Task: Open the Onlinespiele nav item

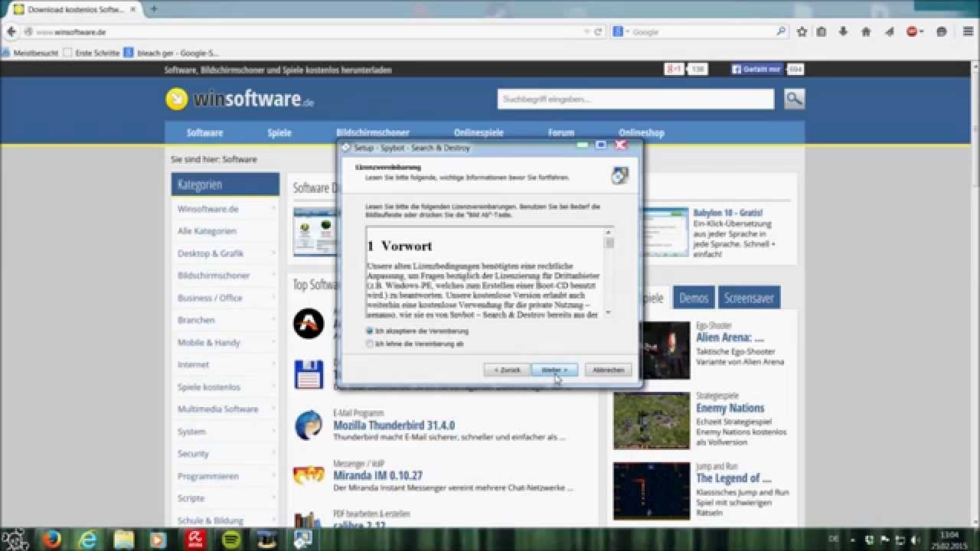Action: [x=478, y=132]
